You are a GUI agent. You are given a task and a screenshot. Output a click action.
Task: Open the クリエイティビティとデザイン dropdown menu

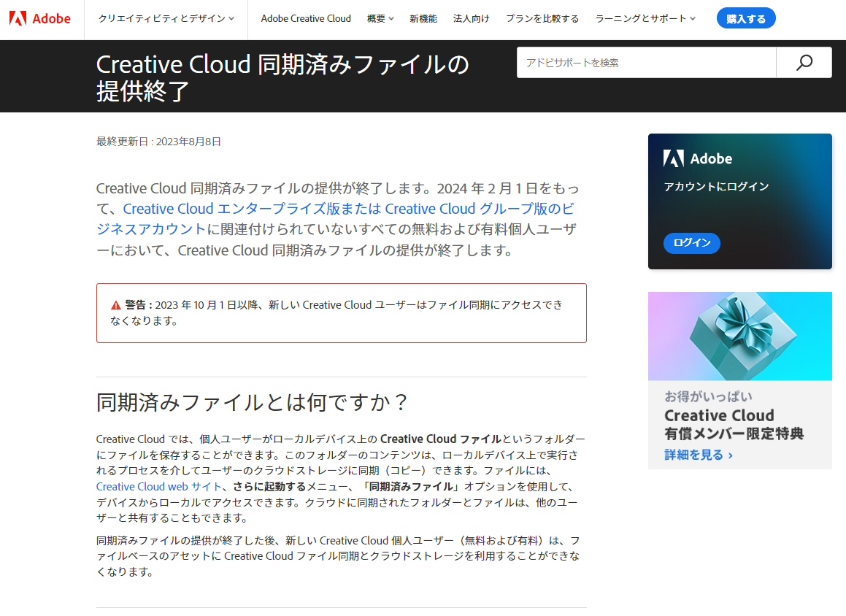point(161,18)
